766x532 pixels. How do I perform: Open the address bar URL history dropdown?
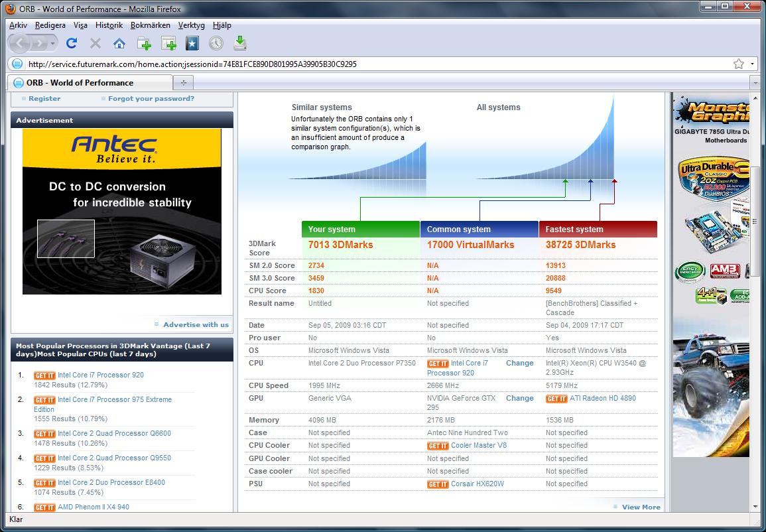[x=752, y=64]
